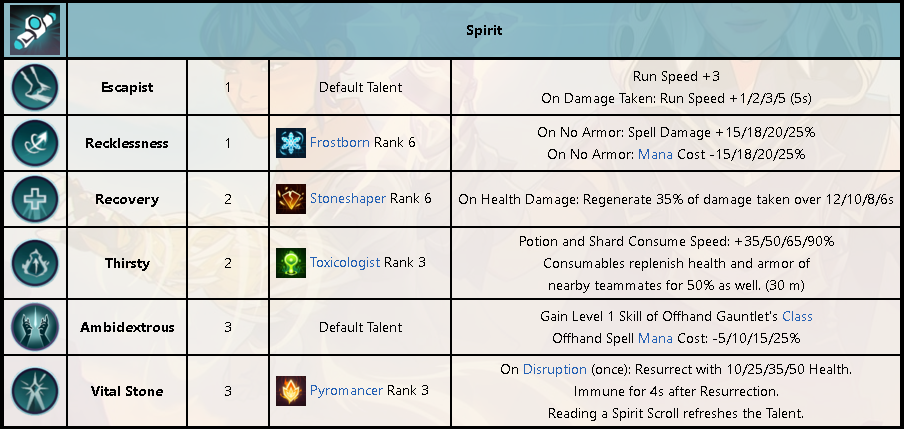904x429 pixels.
Task: Click the Stoneshaper class icon
Action: pos(291,199)
